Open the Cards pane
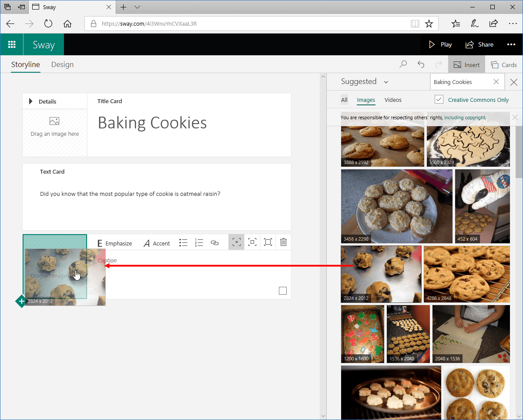 tap(504, 64)
